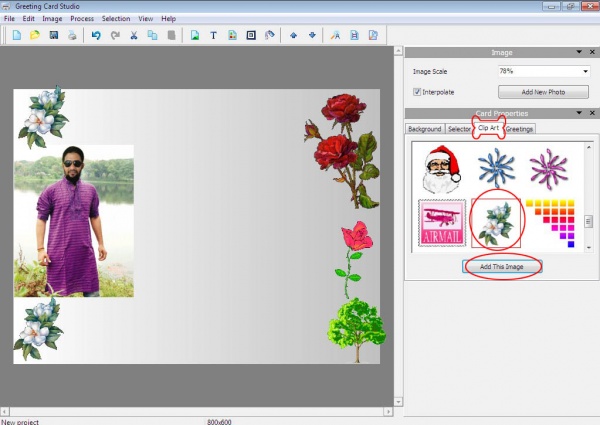
Task: Click the frame toolbar icon
Action: pos(251,35)
